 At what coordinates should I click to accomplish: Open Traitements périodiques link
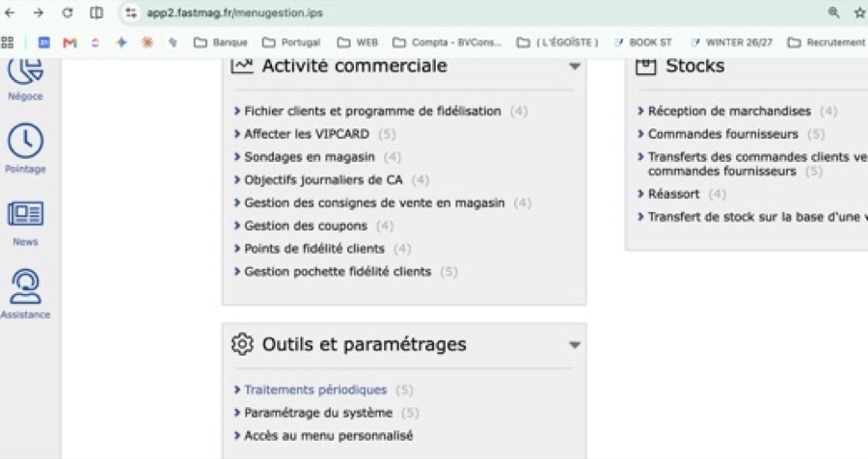[315, 390]
